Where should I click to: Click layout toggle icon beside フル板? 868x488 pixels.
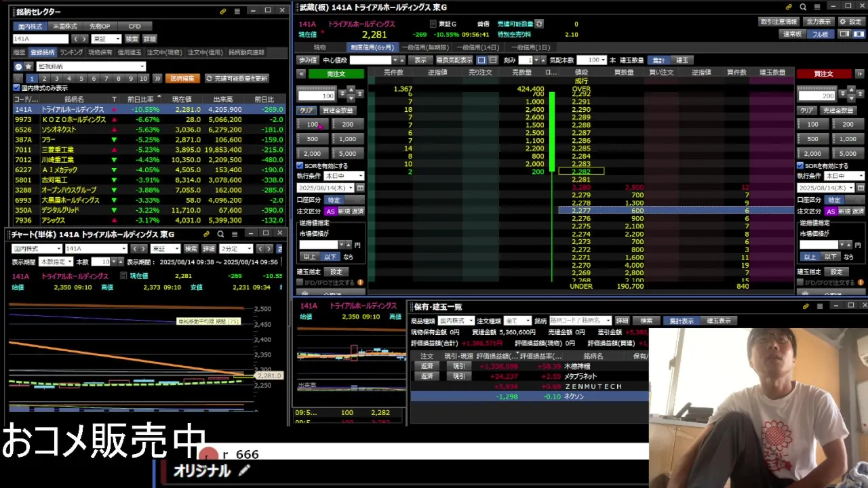pyautogui.click(x=844, y=34)
